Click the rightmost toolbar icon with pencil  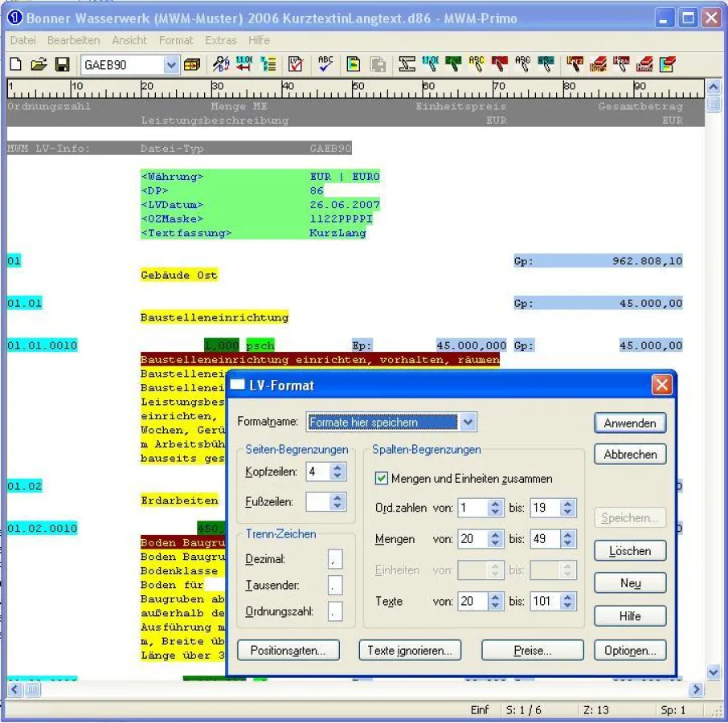click(668, 65)
